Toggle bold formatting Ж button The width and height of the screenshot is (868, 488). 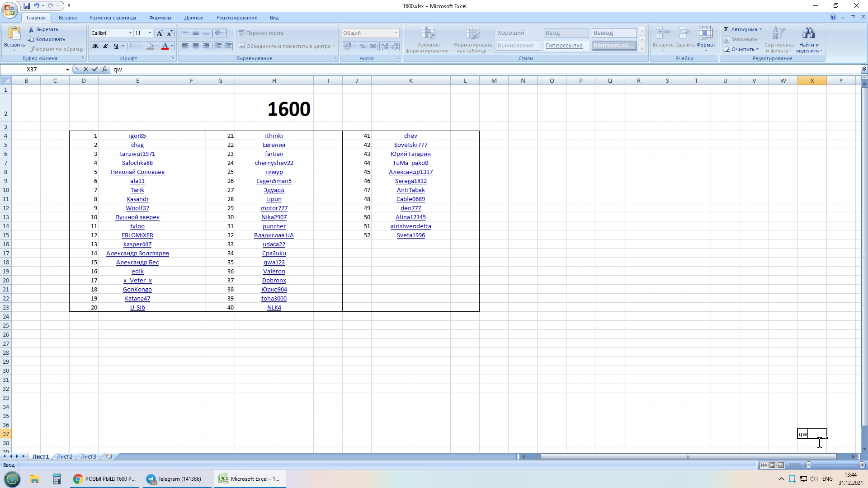click(95, 46)
